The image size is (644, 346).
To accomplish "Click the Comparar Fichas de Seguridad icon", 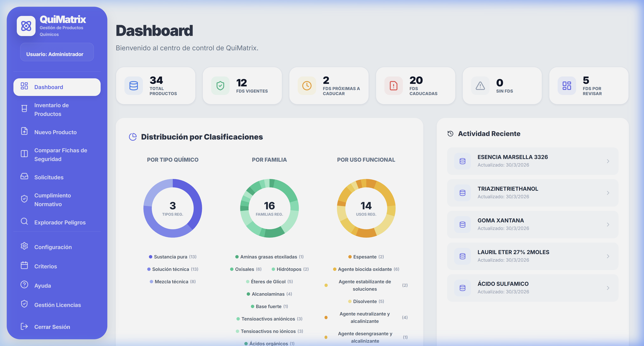I will [24, 154].
